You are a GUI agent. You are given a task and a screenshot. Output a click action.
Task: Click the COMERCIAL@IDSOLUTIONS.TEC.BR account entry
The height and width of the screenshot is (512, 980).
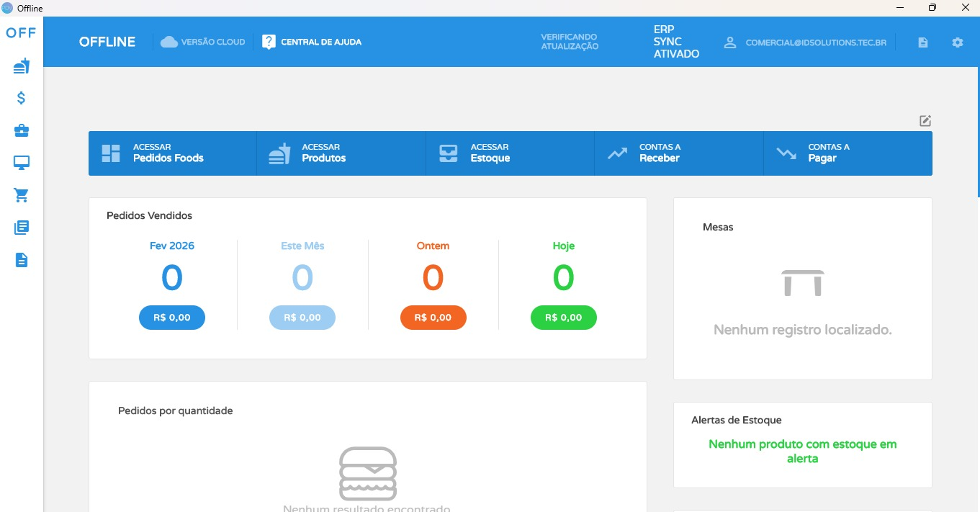point(816,42)
